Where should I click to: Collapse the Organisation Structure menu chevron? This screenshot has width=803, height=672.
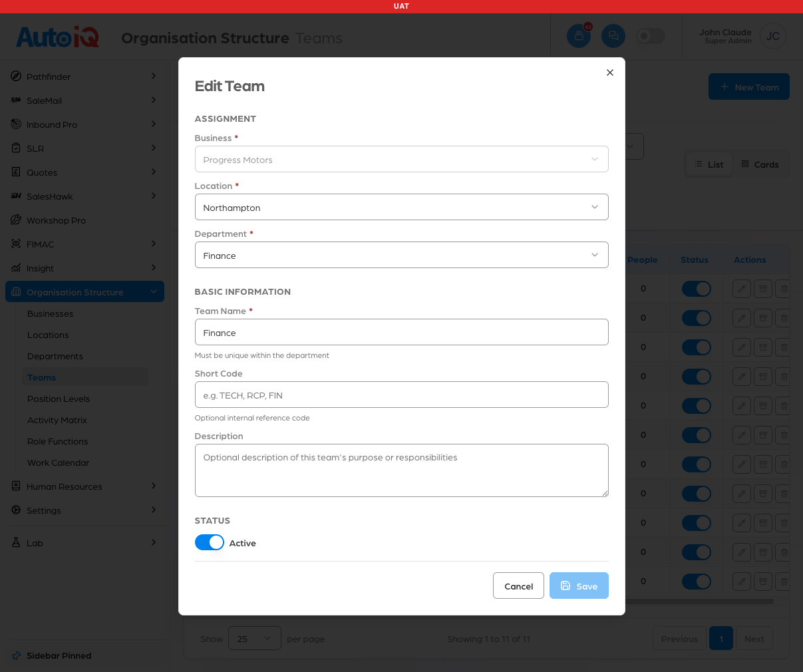point(154,292)
